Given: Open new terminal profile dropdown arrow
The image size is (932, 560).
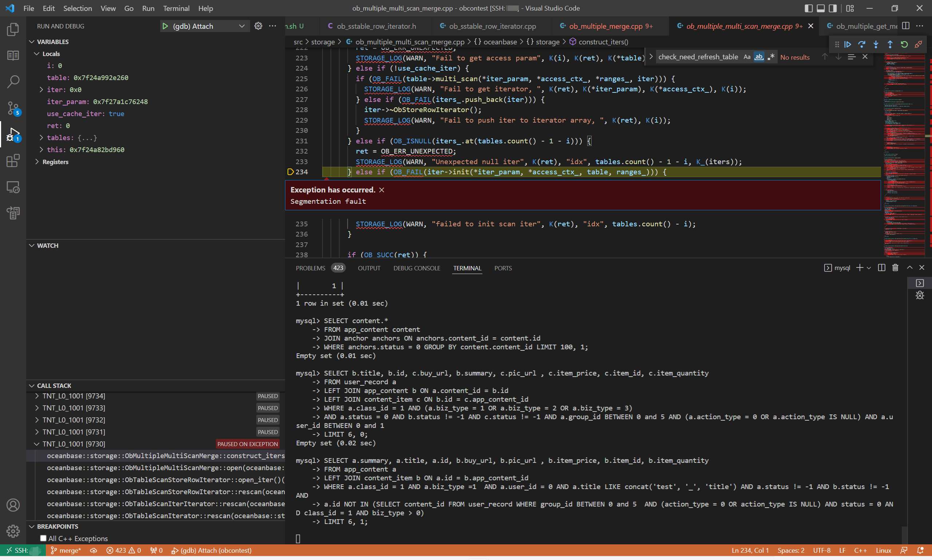Looking at the screenshot, I should click(869, 267).
